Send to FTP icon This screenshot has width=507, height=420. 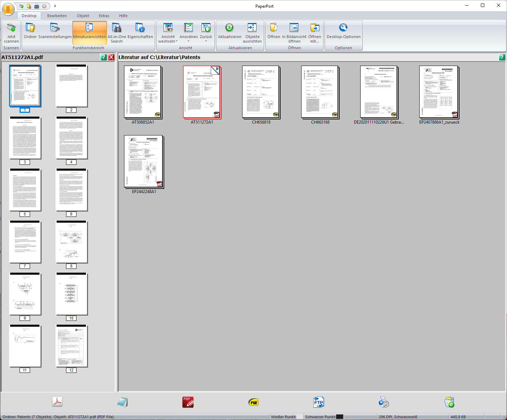click(319, 402)
